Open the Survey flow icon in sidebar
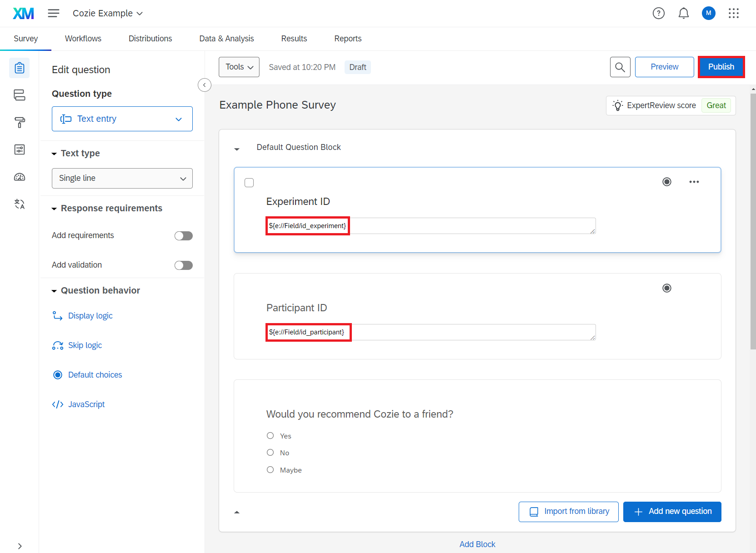 coord(20,95)
